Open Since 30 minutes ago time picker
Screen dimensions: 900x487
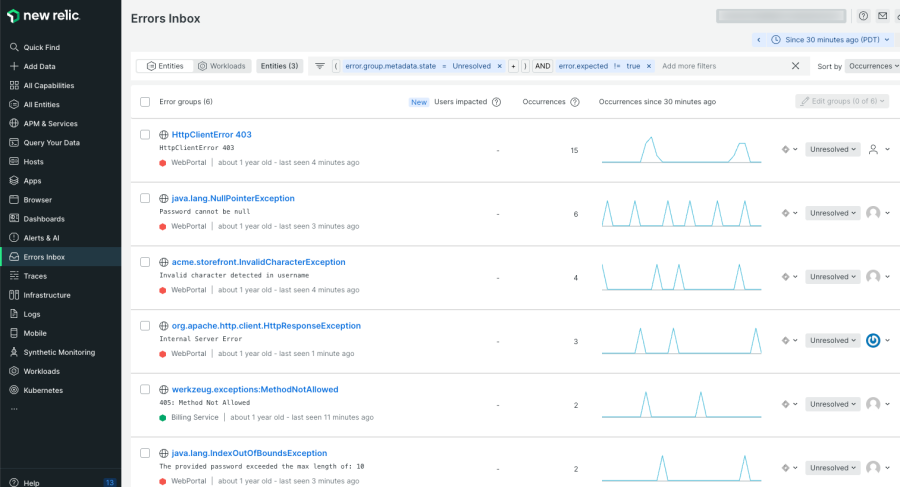[x=832, y=40]
